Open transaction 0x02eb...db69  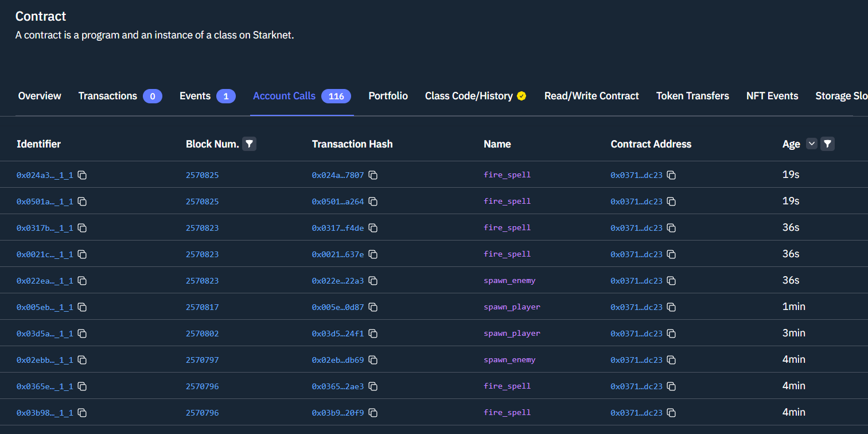click(338, 360)
